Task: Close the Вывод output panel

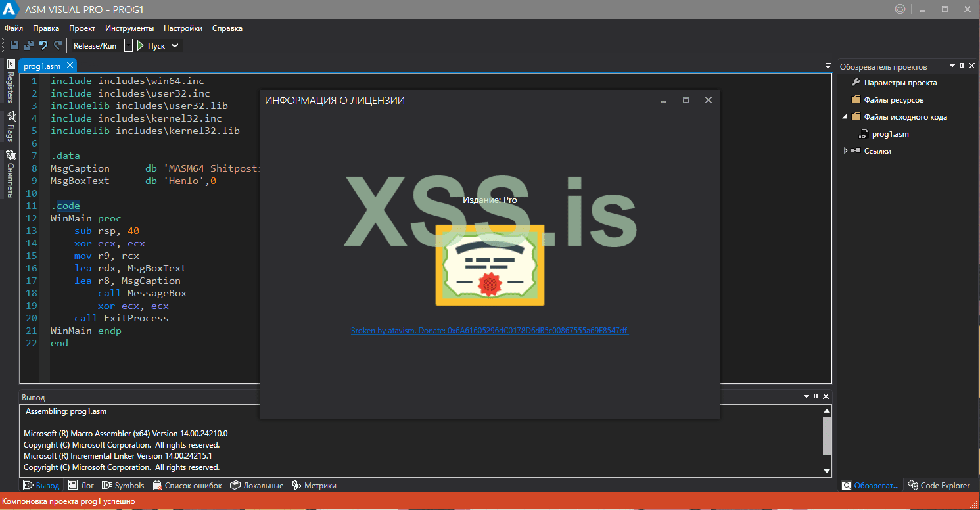Action: point(826,397)
